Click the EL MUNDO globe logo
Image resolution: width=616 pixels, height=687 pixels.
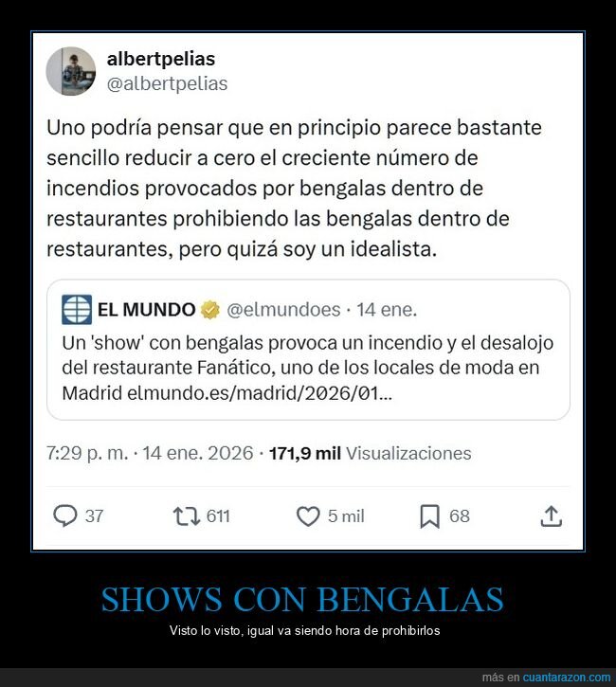77,310
